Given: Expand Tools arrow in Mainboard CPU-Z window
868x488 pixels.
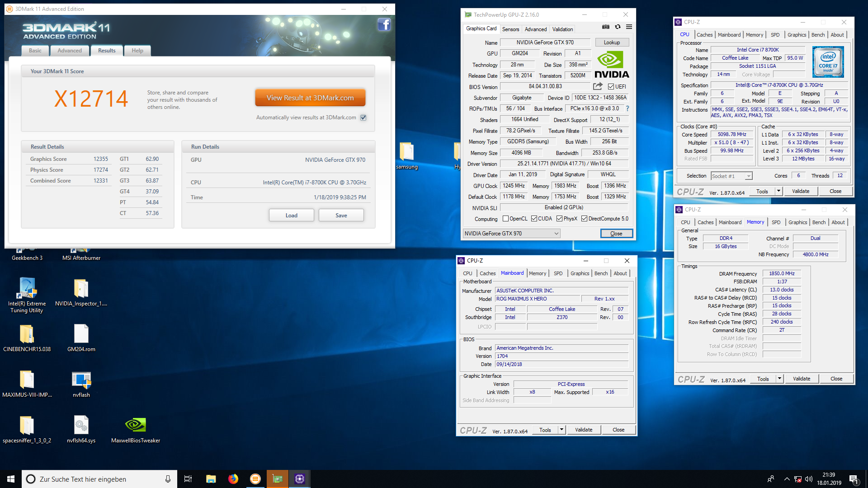Looking at the screenshot, I should pyautogui.click(x=561, y=430).
